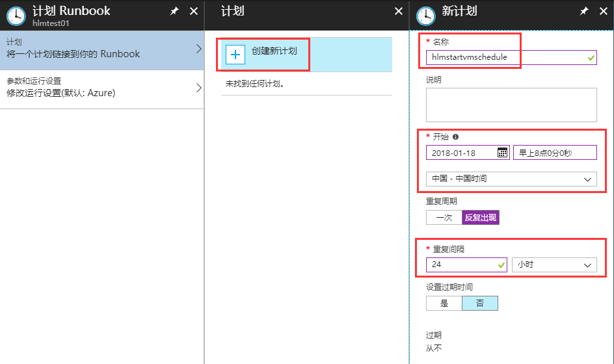Viewport: 614px width, 364px height.
Task: Click the clock icon in 新计划 header
Action: pos(425,16)
